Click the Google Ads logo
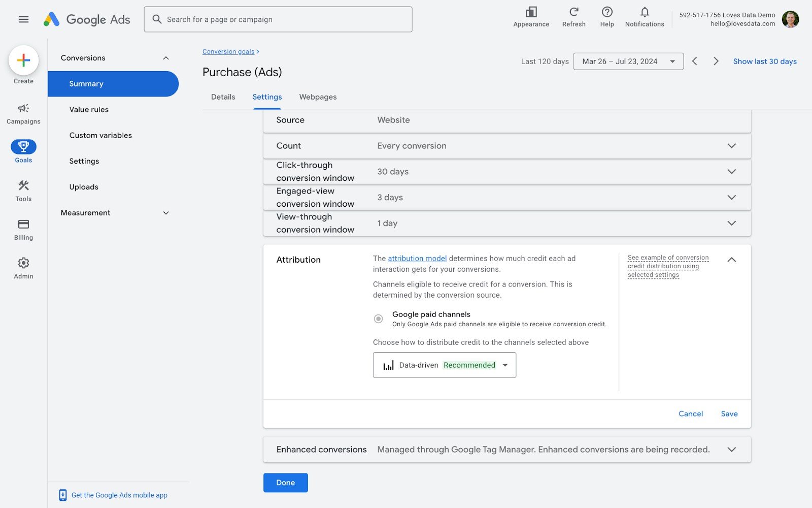Image resolution: width=812 pixels, height=508 pixels. pos(87,19)
